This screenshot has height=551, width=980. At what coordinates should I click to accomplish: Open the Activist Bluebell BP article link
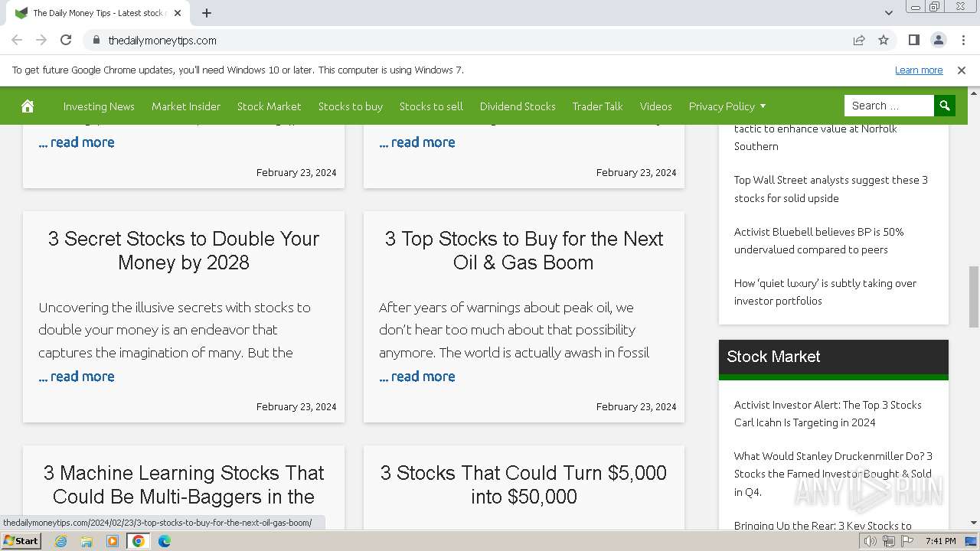tap(818, 240)
